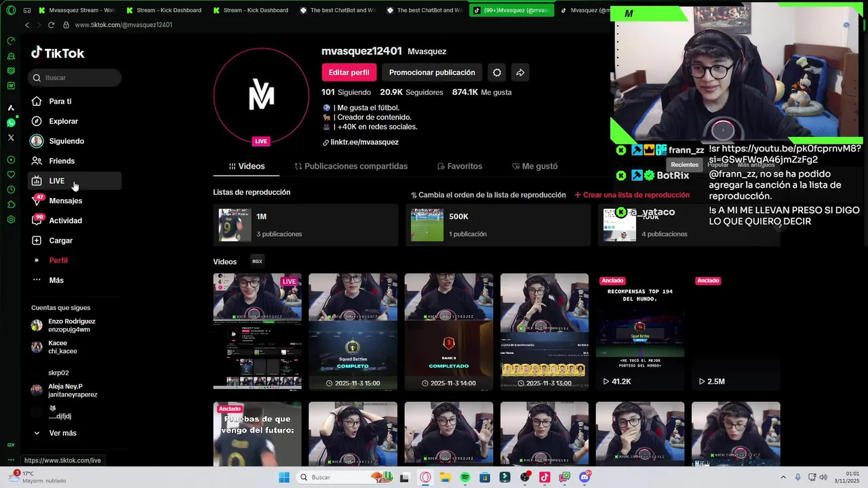
Task: Click the TikTok logo
Action: click(58, 53)
